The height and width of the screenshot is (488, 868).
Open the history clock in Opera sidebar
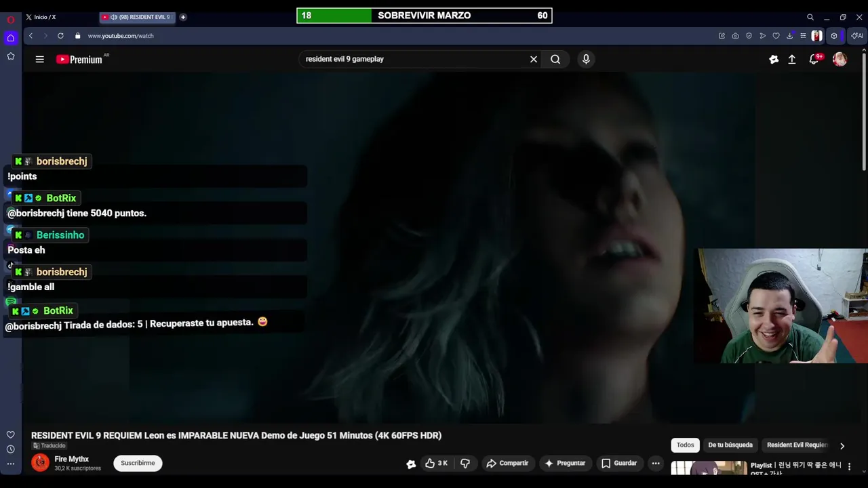pos(11,449)
